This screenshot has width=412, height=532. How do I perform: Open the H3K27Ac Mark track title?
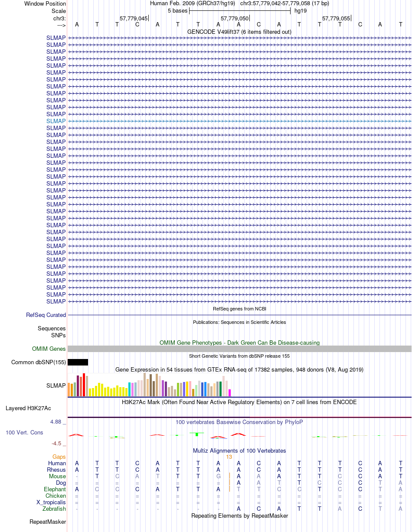(x=239, y=402)
